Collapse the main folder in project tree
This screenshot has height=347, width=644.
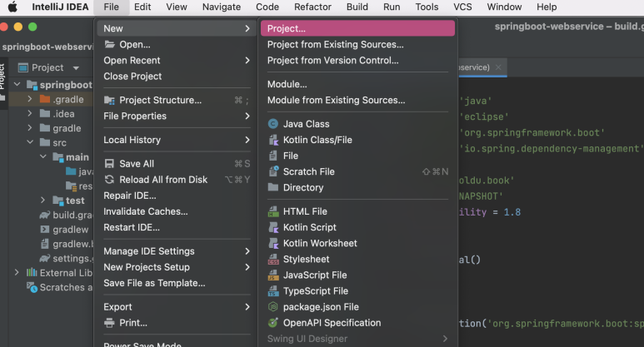tap(43, 156)
